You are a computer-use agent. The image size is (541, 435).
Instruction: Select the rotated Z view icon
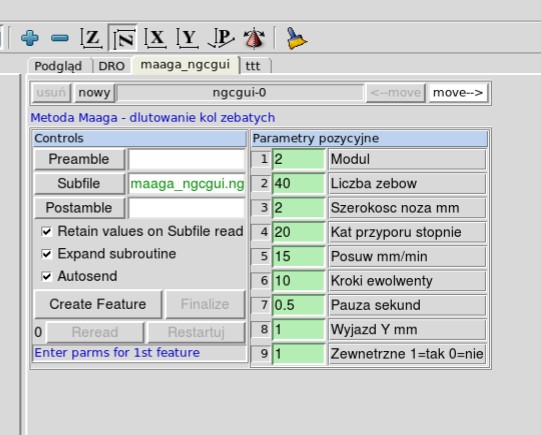click(x=123, y=38)
